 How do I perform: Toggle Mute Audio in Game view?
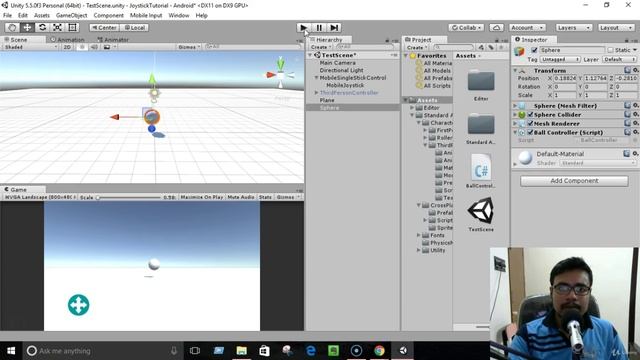[x=241, y=197]
